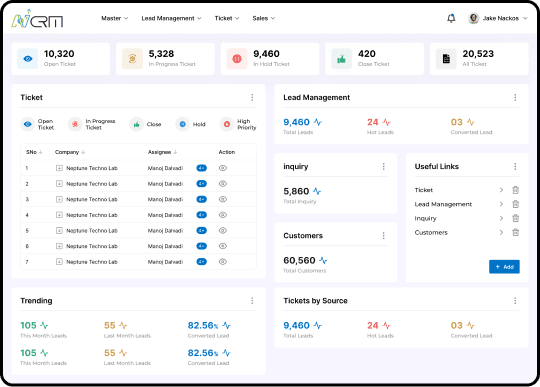Filter by In Progress Ticket icon

[x=75, y=124]
